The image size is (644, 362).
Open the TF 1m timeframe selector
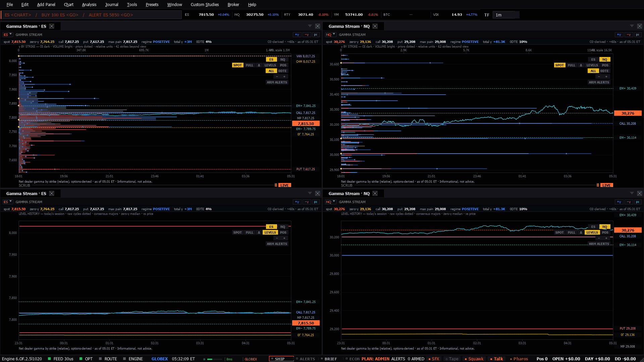click(x=506, y=15)
